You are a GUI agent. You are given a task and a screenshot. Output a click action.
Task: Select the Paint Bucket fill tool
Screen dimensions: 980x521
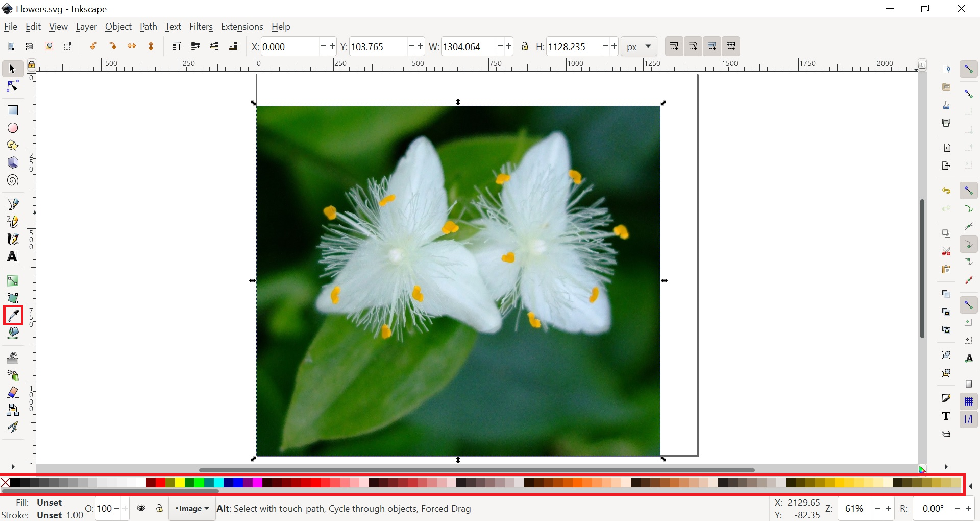point(12,333)
